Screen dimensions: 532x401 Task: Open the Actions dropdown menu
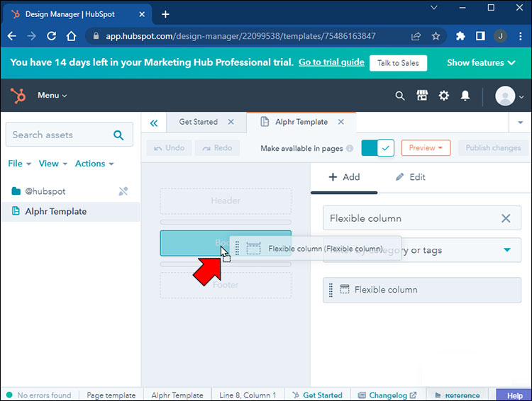pos(94,164)
